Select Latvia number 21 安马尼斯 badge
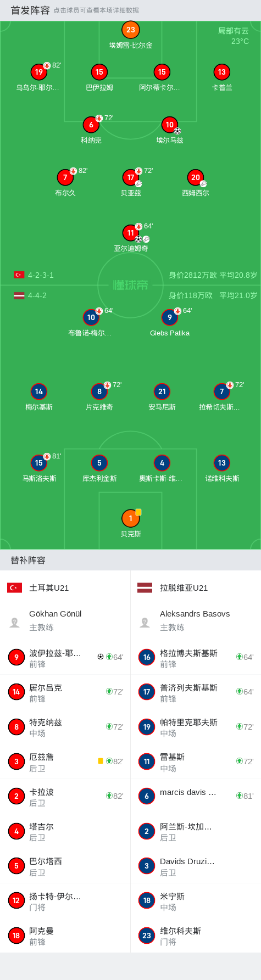 click(162, 391)
